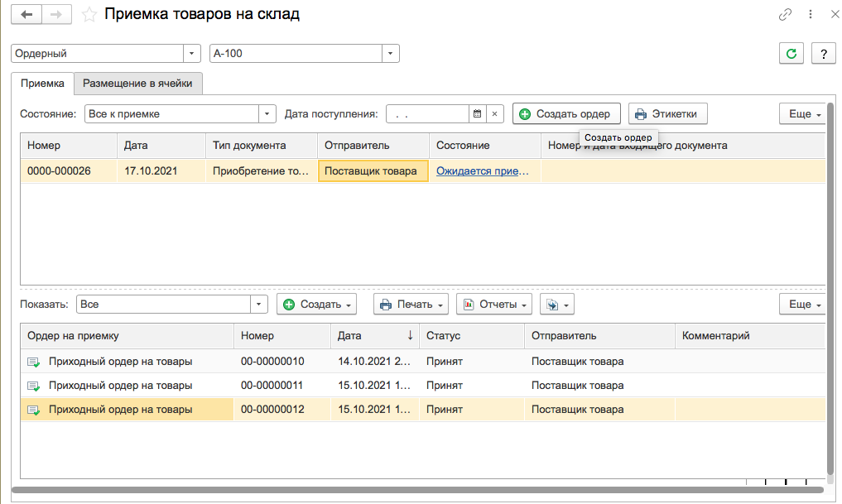This screenshot has width=842, height=504.
Task: Expand the Ордерный warehouse type dropdown
Action: pyautogui.click(x=192, y=54)
